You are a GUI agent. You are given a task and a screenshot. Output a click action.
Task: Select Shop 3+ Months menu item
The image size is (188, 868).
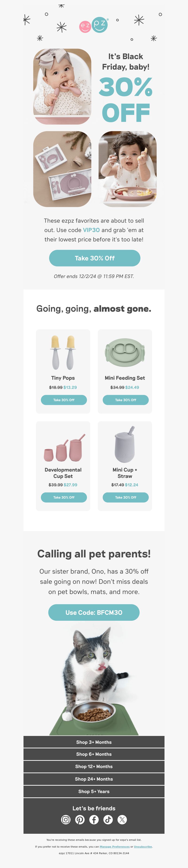94,742
